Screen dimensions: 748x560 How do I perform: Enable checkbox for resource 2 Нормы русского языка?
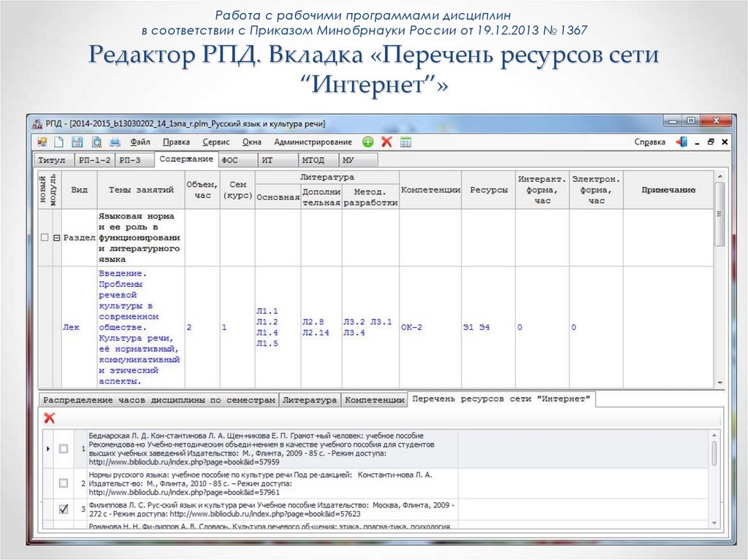click(x=62, y=483)
